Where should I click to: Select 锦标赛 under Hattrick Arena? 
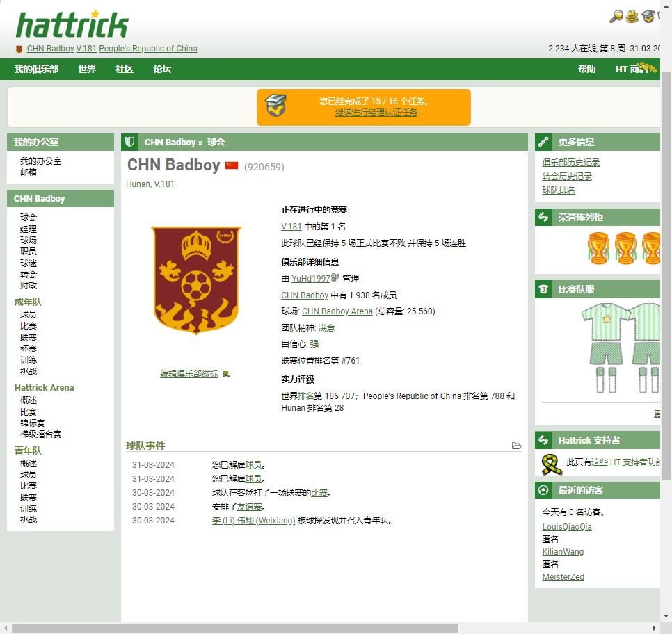[33, 423]
